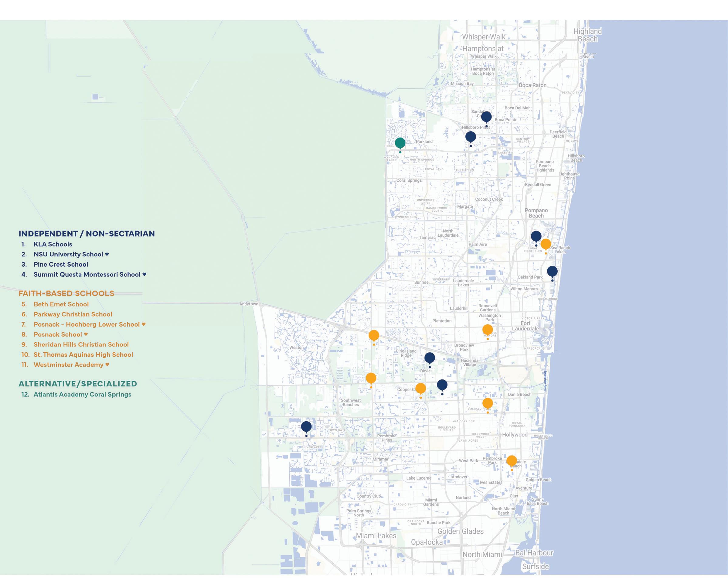Select the navy coastal pin east of Oakland Park
The image size is (728, 585).
[x=552, y=272]
